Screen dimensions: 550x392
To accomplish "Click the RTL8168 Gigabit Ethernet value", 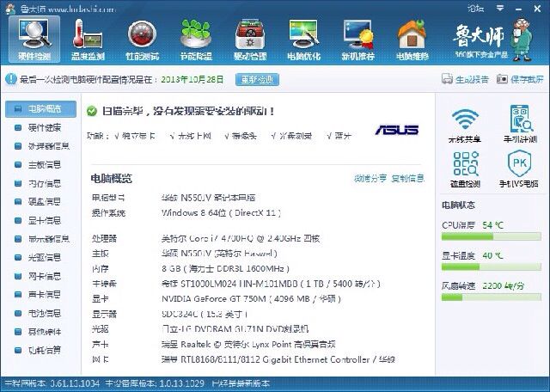I will (x=278, y=359).
